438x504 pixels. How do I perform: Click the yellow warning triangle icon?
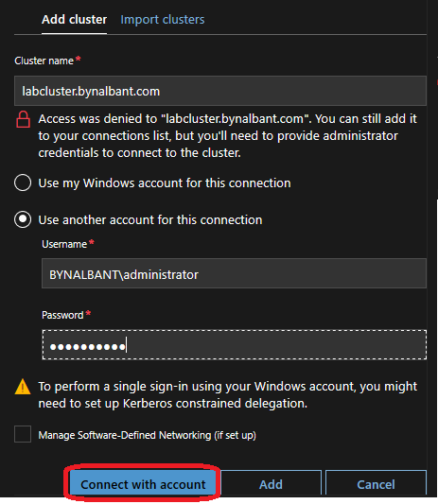tap(23, 387)
